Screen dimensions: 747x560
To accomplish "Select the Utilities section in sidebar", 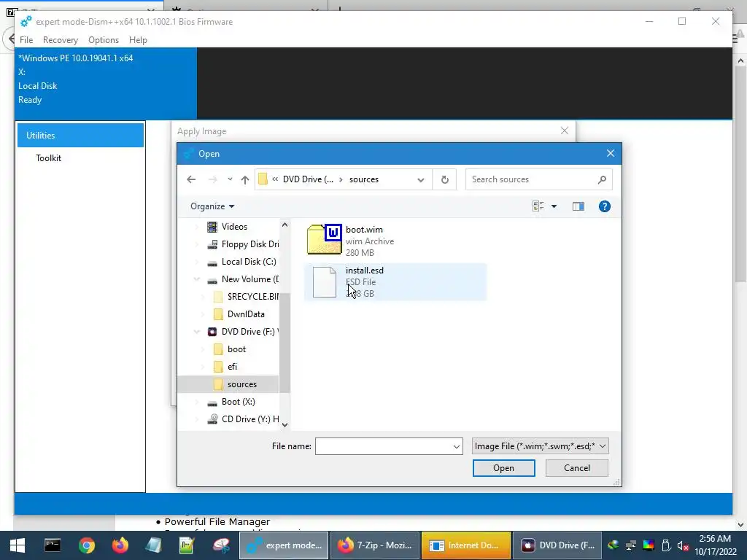I will click(80, 135).
